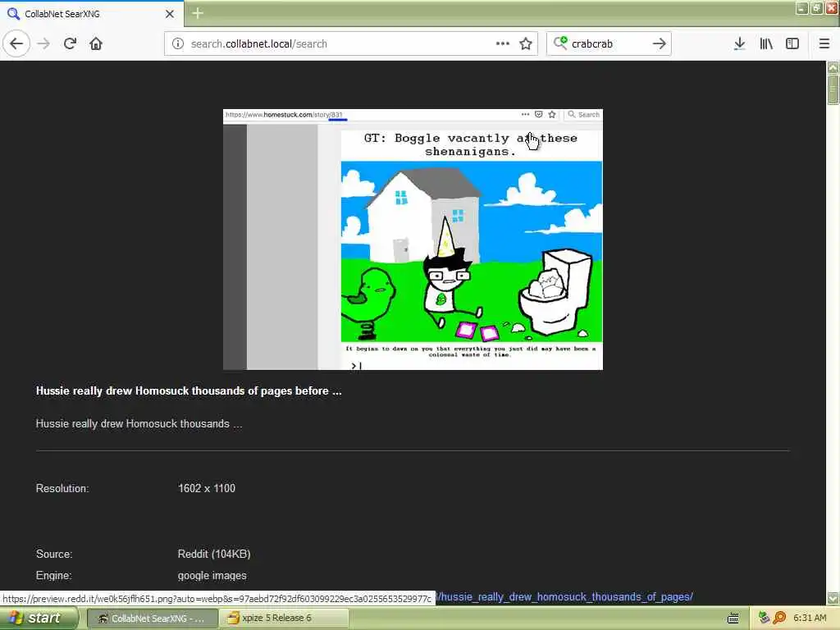Show site information icon in address bar
The width and height of the screenshot is (840, 630).
click(178, 43)
